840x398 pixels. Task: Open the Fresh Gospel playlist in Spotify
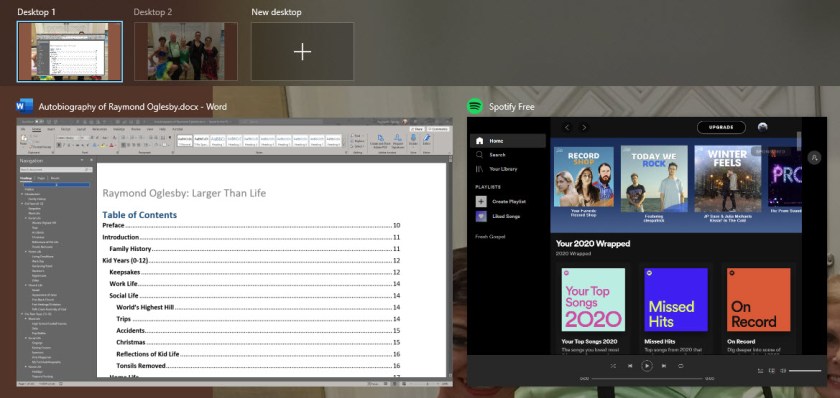[490, 236]
